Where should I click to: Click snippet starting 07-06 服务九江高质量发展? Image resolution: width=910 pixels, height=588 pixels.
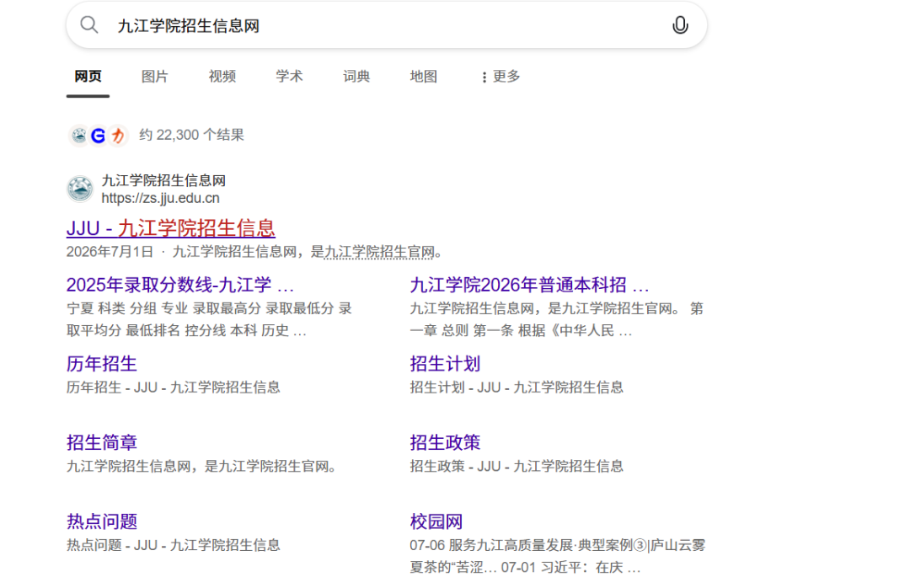(x=557, y=556)
